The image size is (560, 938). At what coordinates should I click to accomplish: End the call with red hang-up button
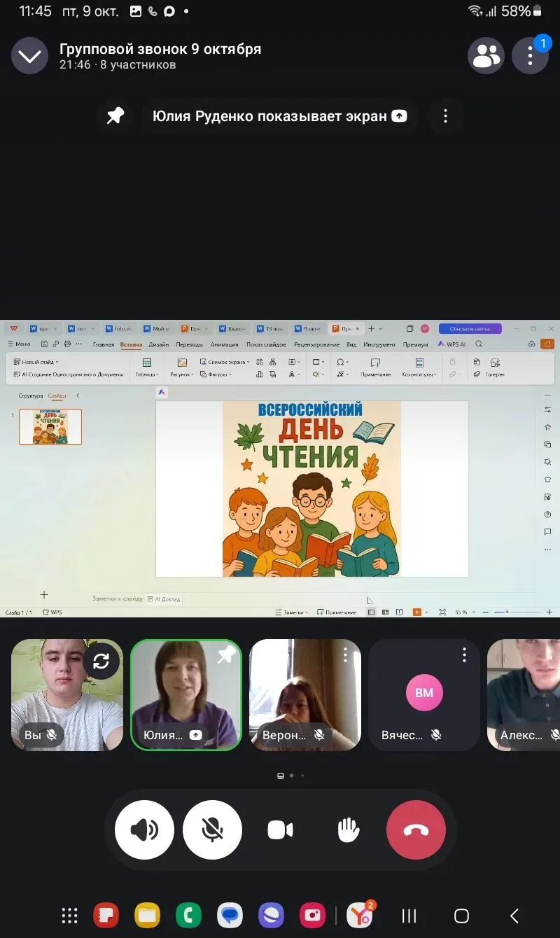click(416, 829)
